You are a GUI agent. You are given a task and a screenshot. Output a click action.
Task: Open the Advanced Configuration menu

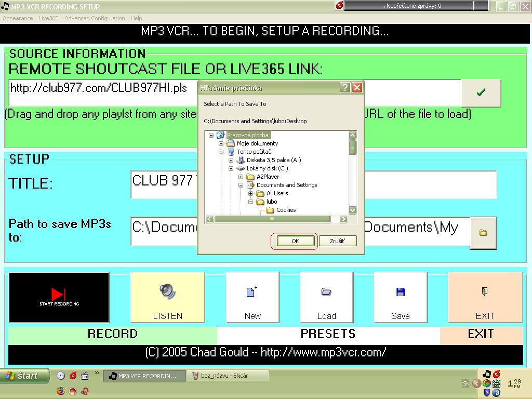click(x=95, y=18)
